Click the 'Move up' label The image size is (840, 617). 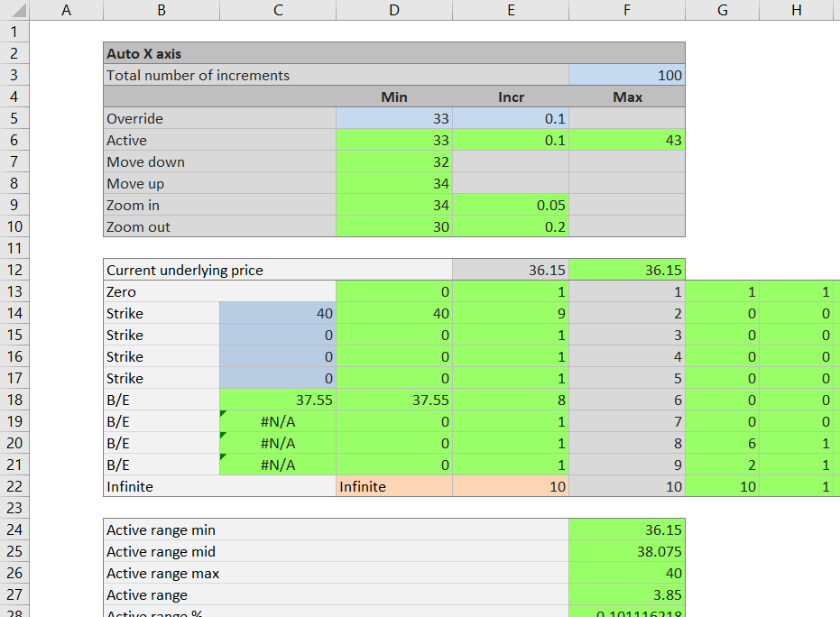click(x=135, y=184)
